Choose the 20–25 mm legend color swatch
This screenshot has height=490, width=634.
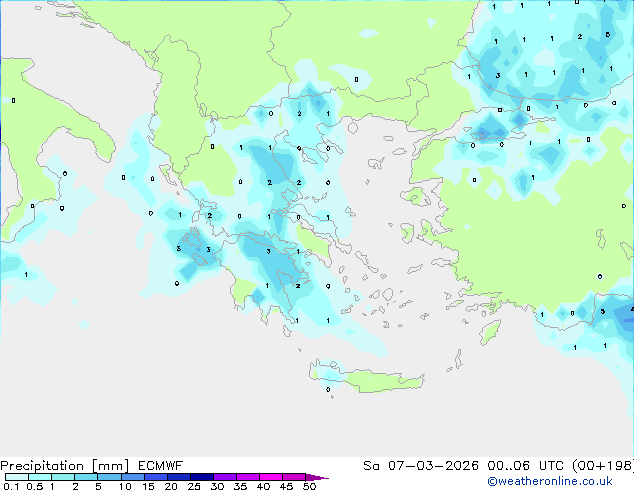(178, 477)
